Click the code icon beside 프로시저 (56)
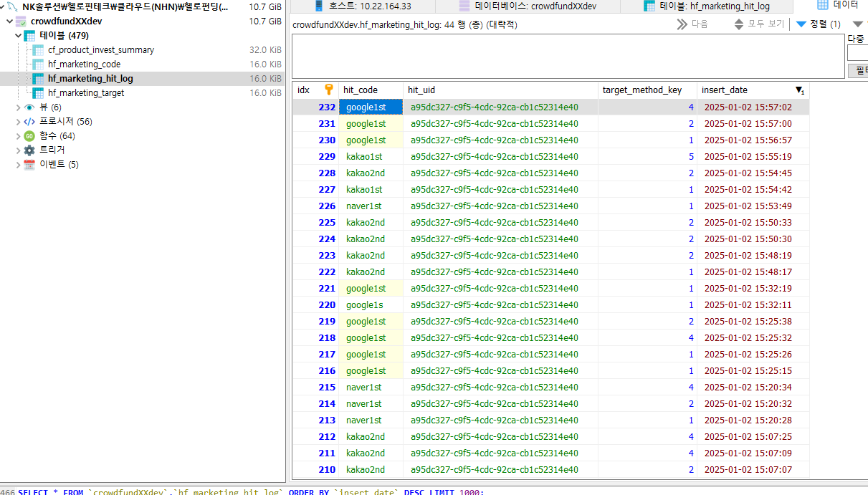 [29, 122]
